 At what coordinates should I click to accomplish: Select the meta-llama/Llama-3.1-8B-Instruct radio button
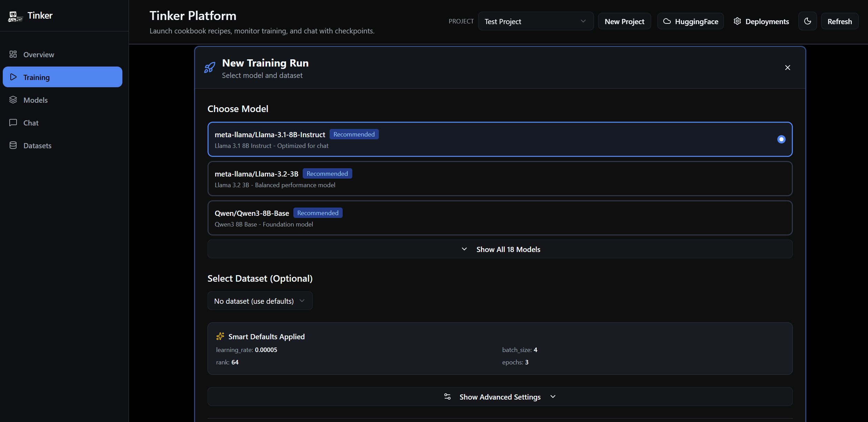pos(781,139)
